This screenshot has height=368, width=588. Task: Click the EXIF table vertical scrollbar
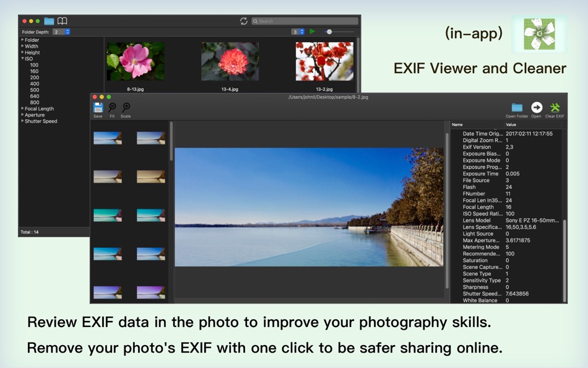point(564,261)
